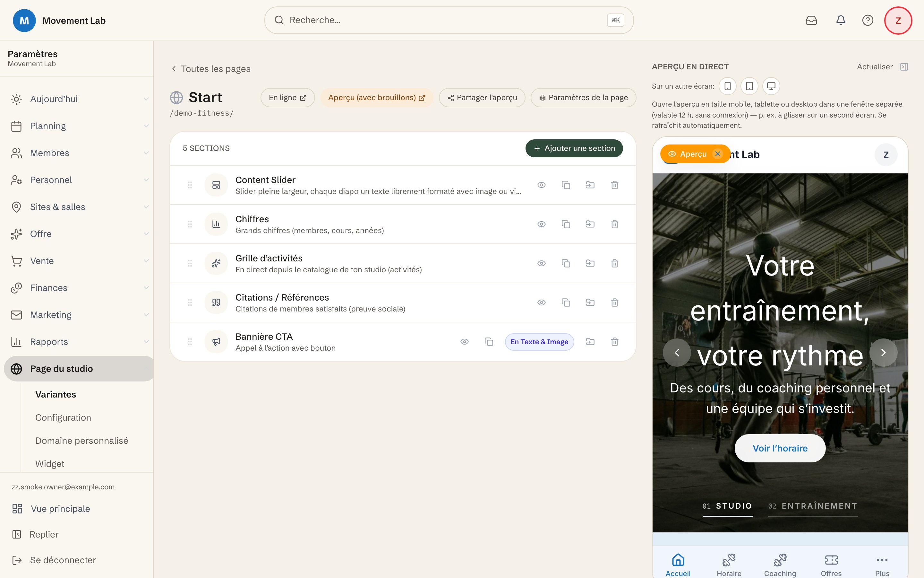Toggle visibility of Content Slider section
924x578 pixels.
click(542, 185)
